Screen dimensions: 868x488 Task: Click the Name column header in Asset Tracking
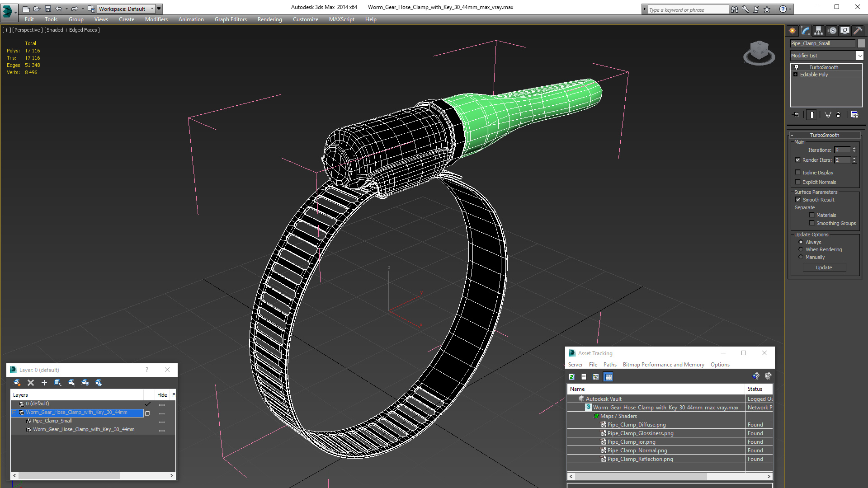[x=656, y=389]
